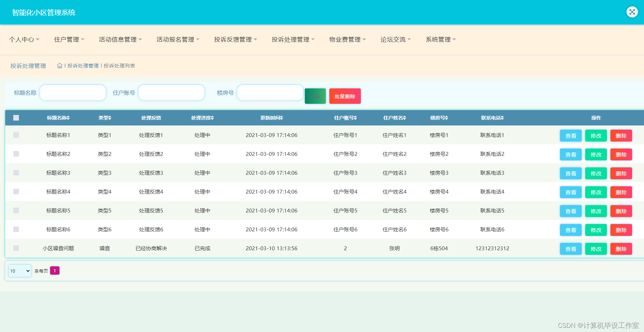Sort table by 住户账号 column
Viewport: 644px width, 332px height.
point(345,118)
